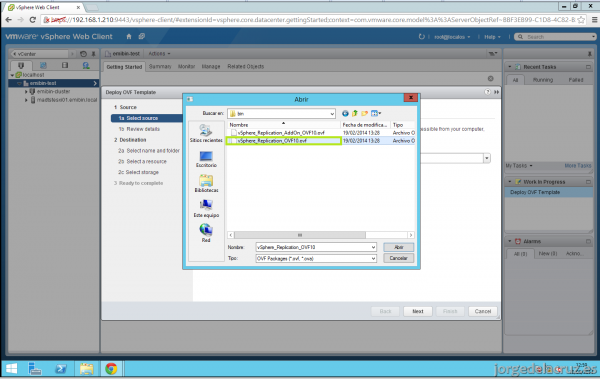Open Tipo file type dropdown

(373, 259)
